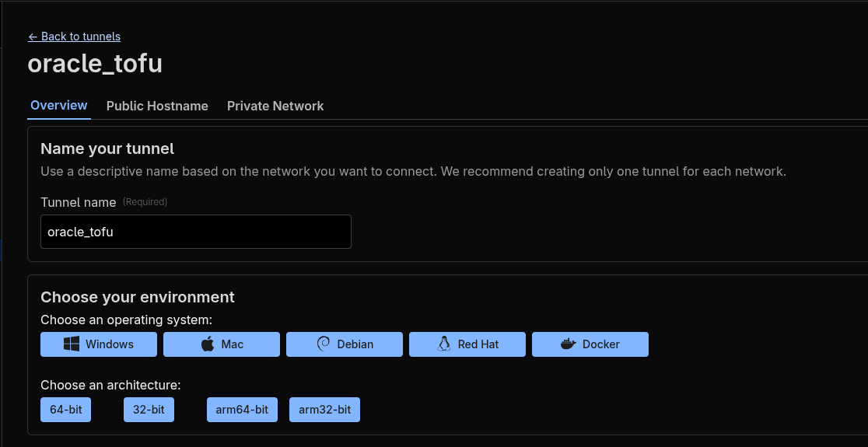
Task: Click the Windows logo icon
Action: [x=72, y=344]
